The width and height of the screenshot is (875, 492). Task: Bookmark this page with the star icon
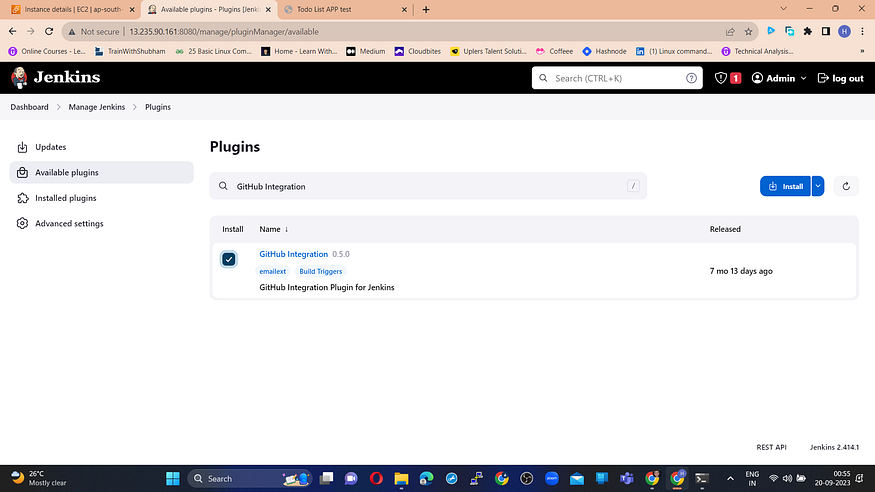(748, 32)
